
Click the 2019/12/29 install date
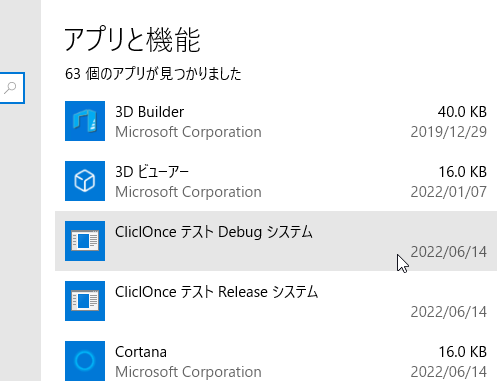449,132
